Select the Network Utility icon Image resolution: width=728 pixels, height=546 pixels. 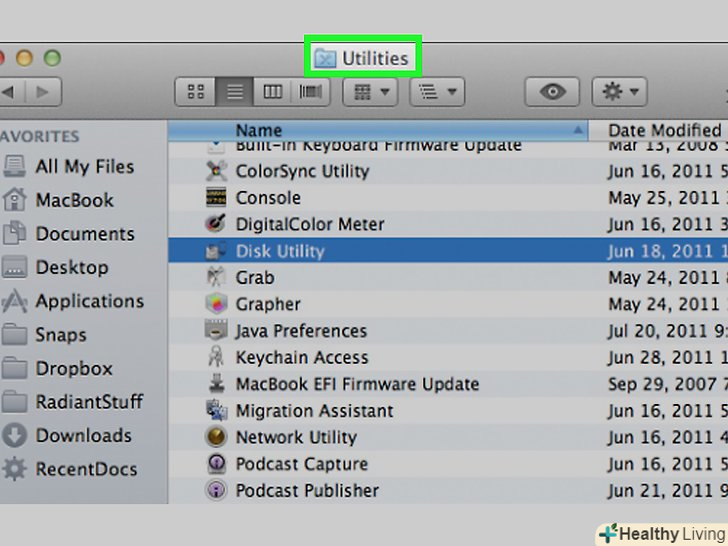[x=216, y=437]
